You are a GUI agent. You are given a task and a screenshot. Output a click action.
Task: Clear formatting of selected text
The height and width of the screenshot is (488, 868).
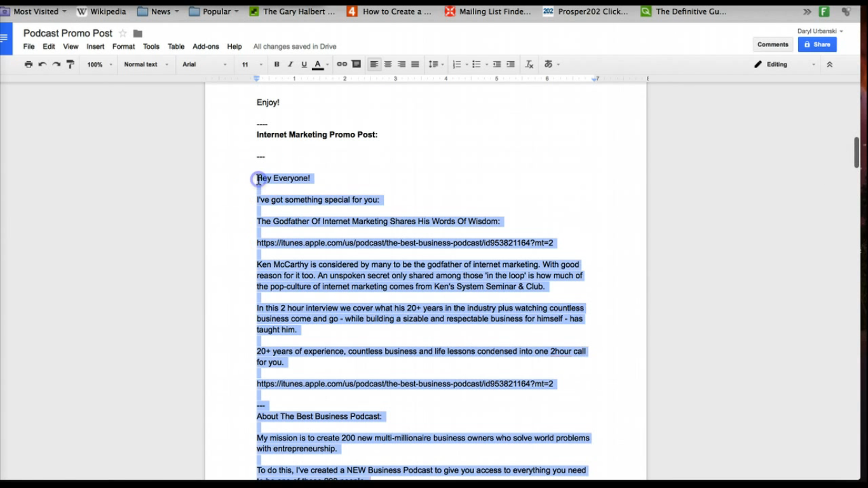pyautogui.click(x=529, y=64)
